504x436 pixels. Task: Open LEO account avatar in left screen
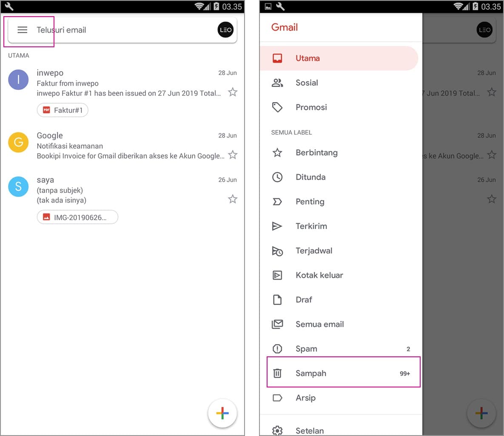(225, 30)
